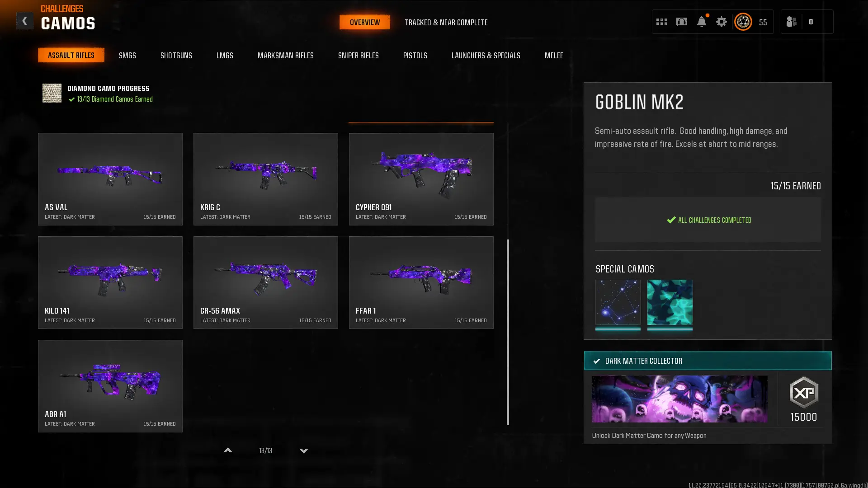The image size is (868, 488).
Task: Open the settings gear
Action: pos(721,22)
